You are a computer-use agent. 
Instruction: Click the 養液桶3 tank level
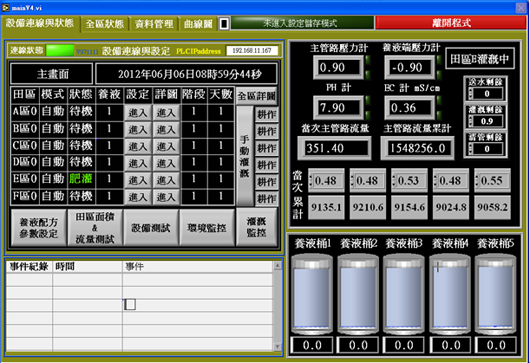(x=404, y=294)
